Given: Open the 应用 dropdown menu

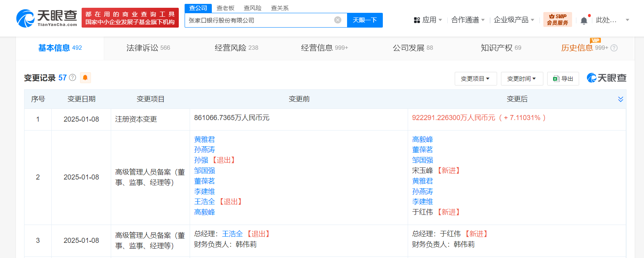Looking at the screenshot, I should pos(428,20).
